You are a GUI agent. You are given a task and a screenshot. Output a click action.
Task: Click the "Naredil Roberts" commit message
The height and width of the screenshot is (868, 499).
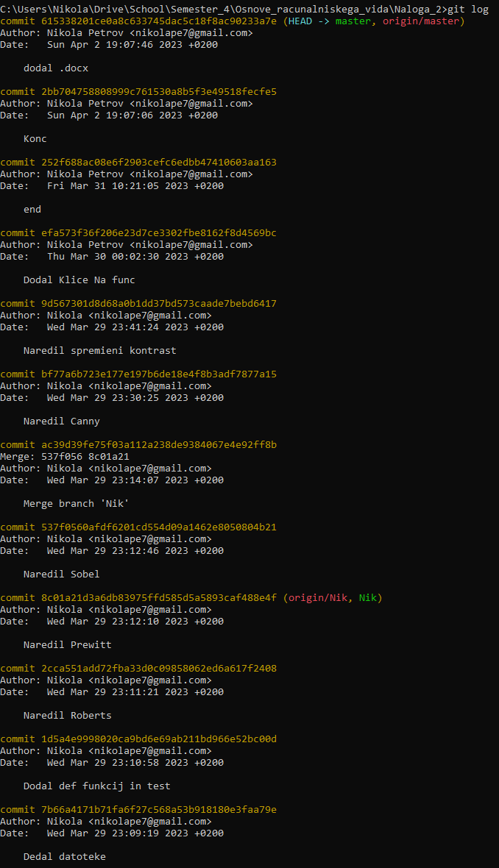pyautogui.click(x=68, y=716)
